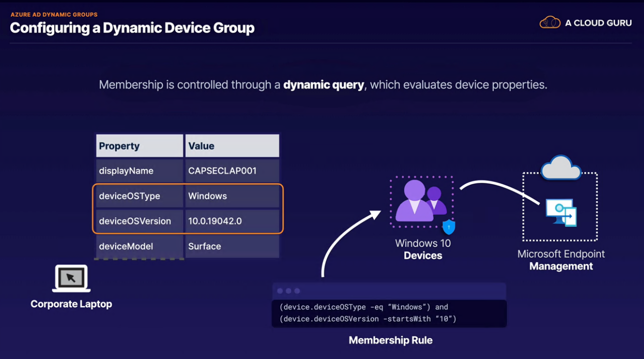Viewport: 644px width, 359px height.
Task: Click the three dots on code window
Action: [x=289, y=291]
